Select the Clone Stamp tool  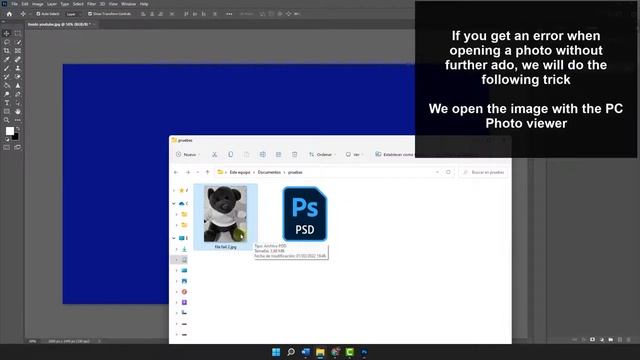[x=18, y=68]
